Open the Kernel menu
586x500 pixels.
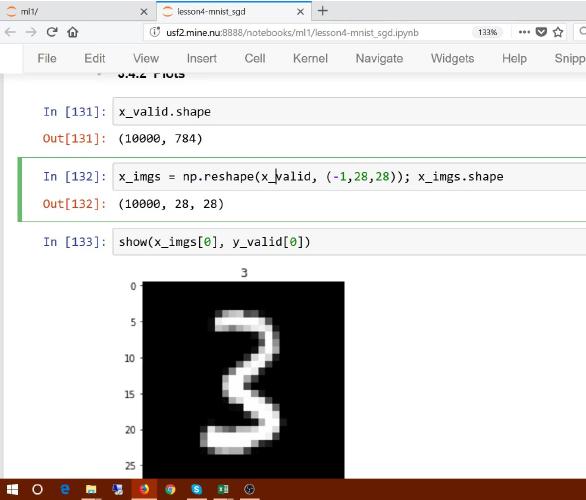tap(310, 58)
